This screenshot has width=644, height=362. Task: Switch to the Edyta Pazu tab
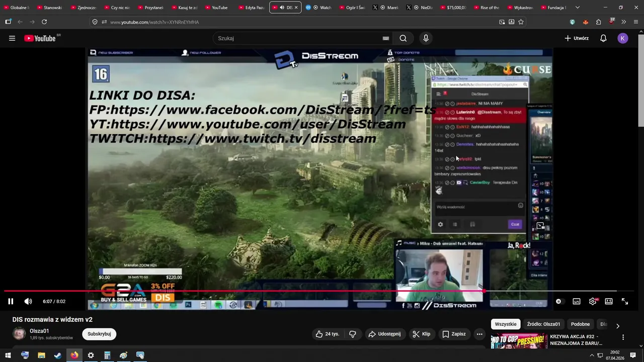point(251,8)
